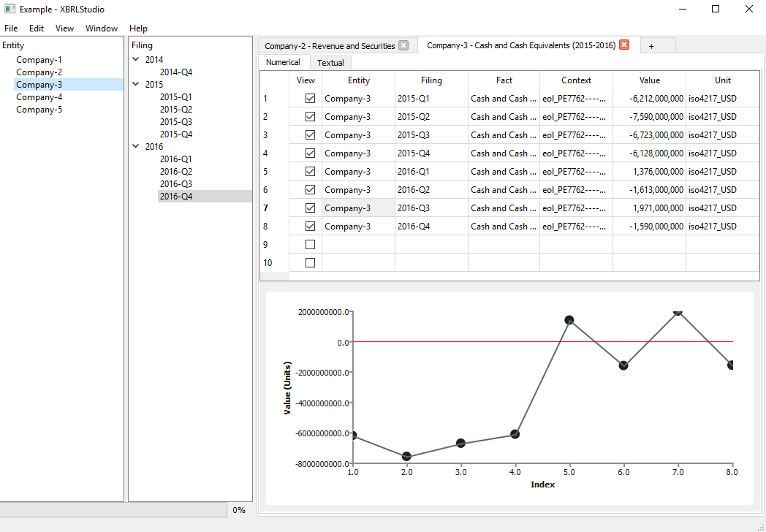Click the chart marker at index 3.0

(x=460, y=443)
